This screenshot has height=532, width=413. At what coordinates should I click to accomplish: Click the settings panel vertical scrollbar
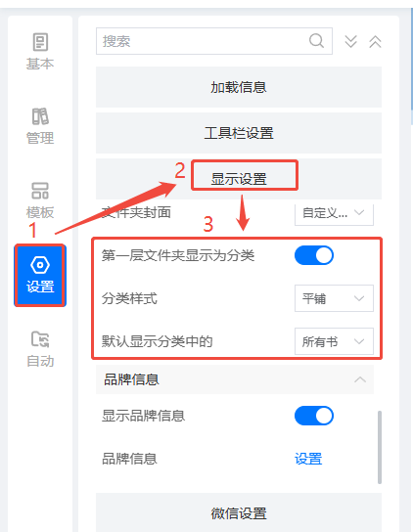pyautogui.click(x=380, y=447)
